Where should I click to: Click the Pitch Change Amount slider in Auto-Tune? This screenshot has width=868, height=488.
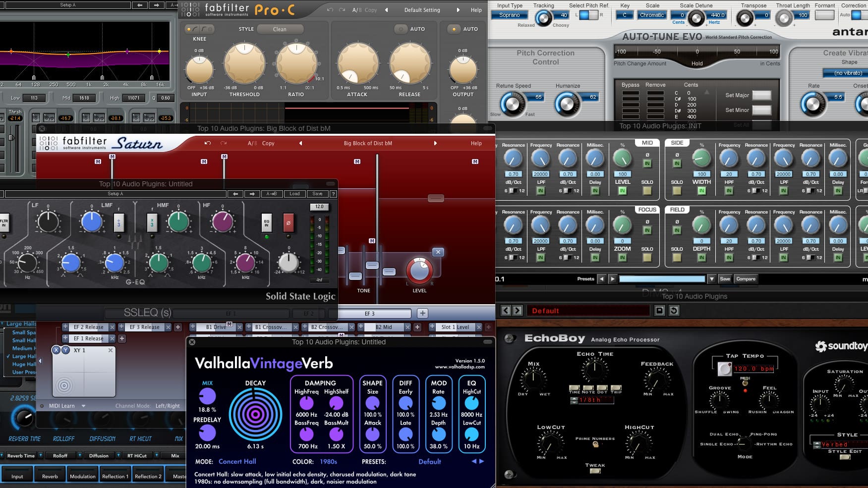point(697,51)
